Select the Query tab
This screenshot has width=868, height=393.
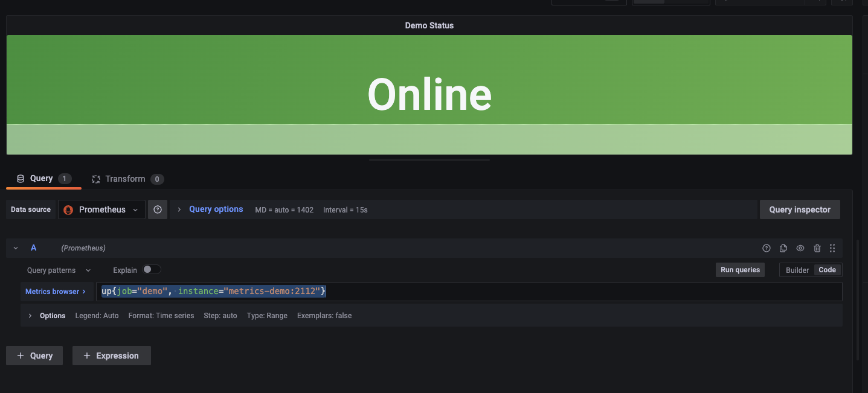(x=42, y=178)
